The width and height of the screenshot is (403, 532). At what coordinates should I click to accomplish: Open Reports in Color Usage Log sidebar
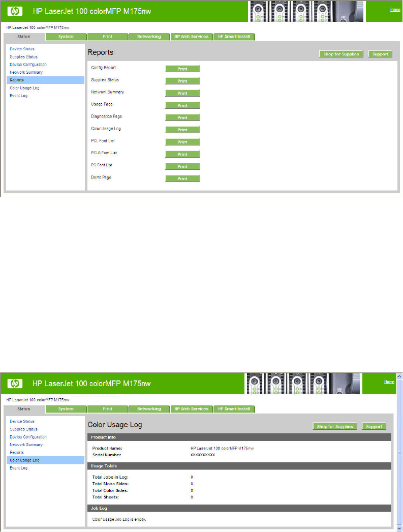[17, 452]
